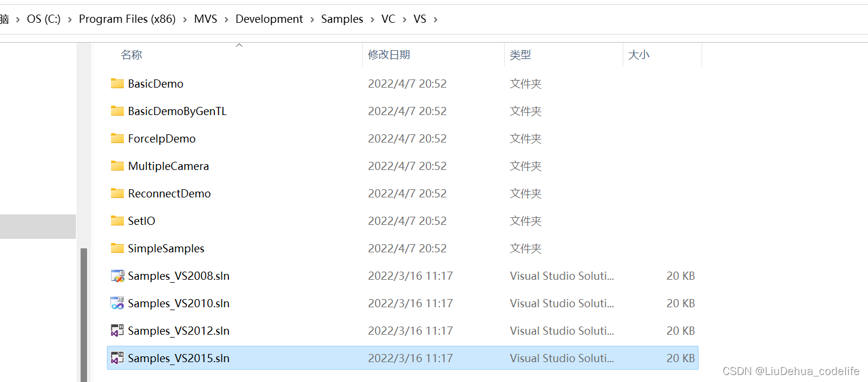Screen dimensions: 868x382
Task: Select the ForceIpDemo folder icon
Action: 117,138
